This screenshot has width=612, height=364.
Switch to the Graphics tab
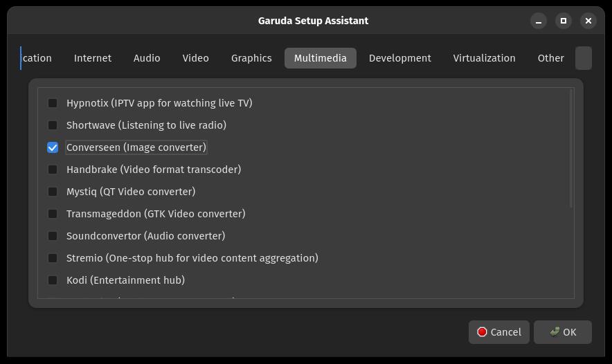coord(251,58)
